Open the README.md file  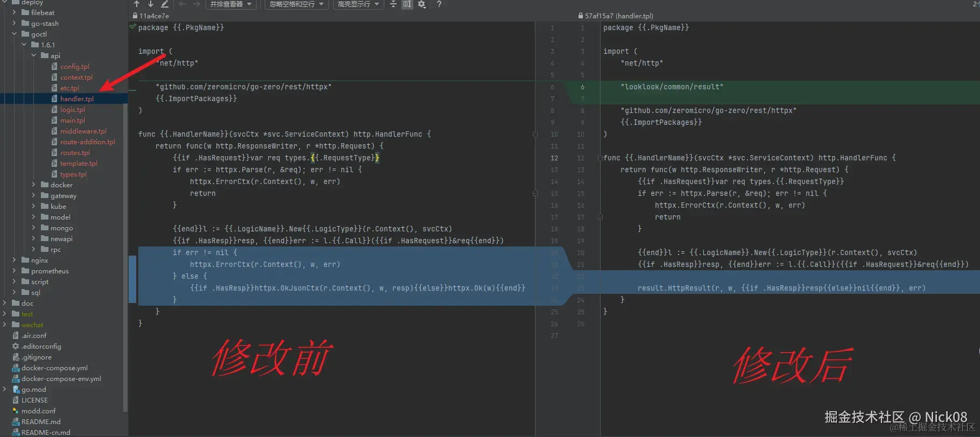(x=41, y=421)
